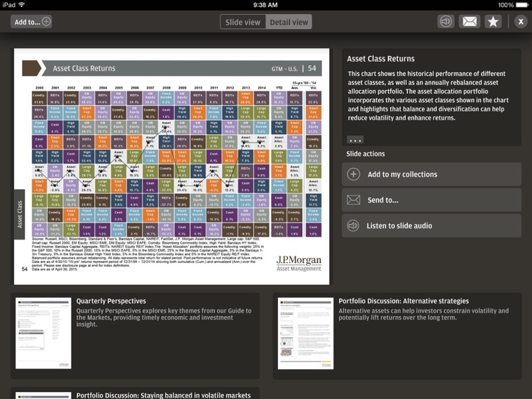Tap the star favorite icon in top toolbar
Image resolution: width=532 pixels, height=399 pixels.
click(493, 22)
